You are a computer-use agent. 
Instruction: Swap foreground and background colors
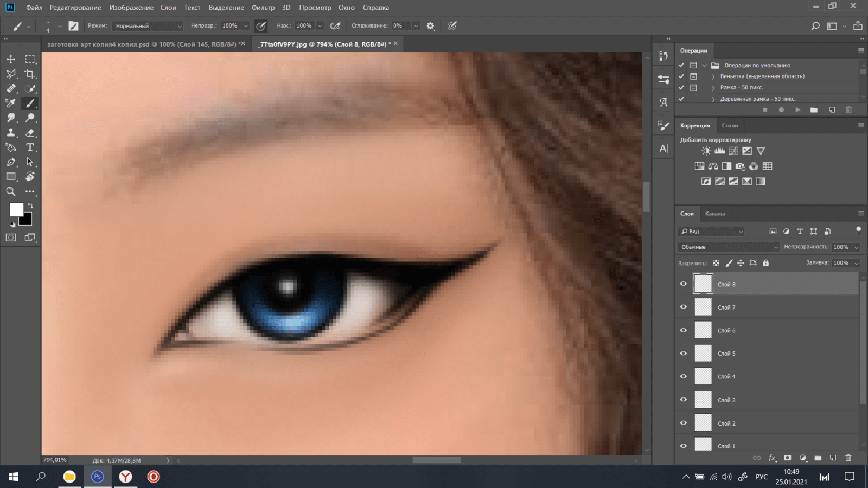coord(30,206)
